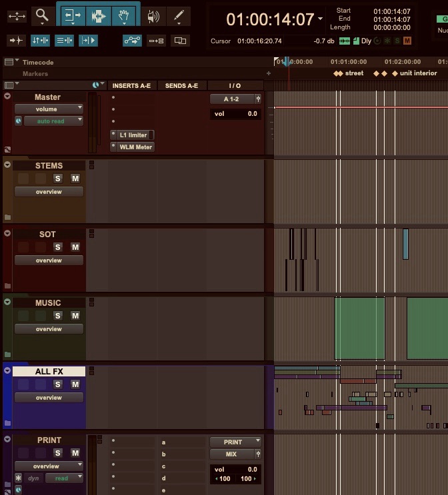
Task: Select the Pencil tool
Action: point(178,16)
